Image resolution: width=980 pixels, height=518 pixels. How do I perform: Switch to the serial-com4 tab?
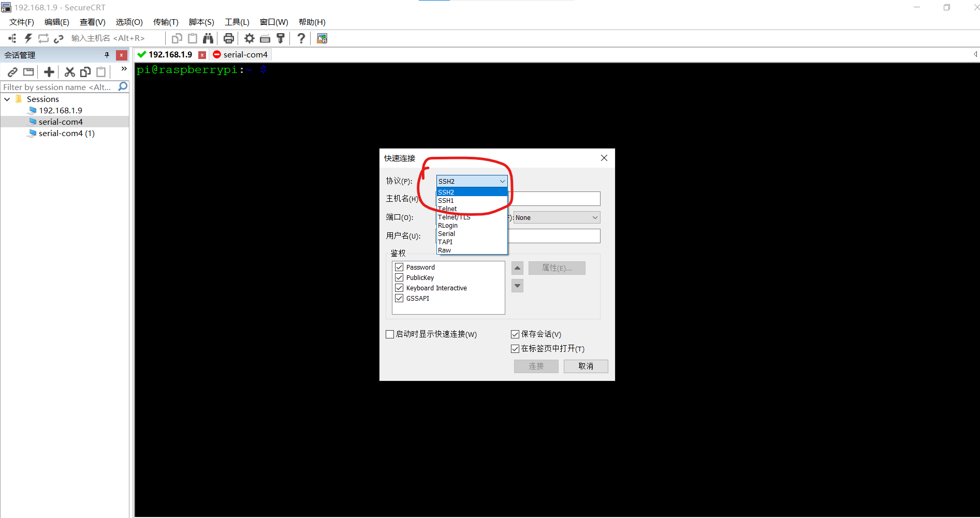coord(241,54)
